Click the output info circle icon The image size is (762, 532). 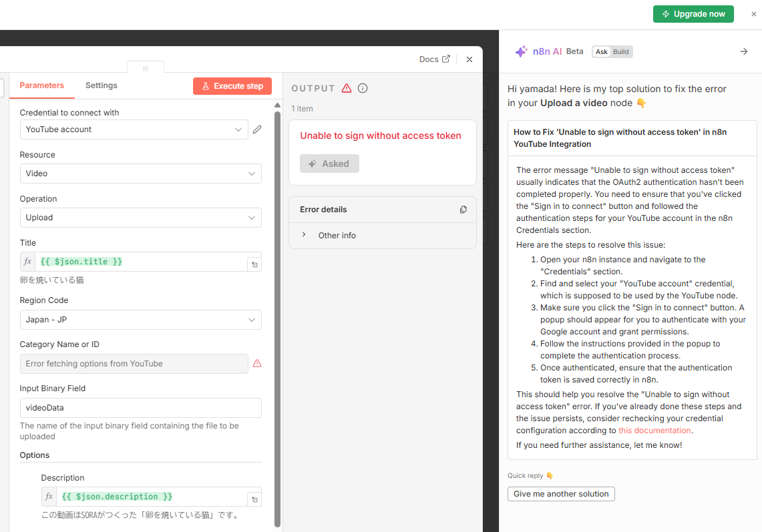[x=363, y=88]
